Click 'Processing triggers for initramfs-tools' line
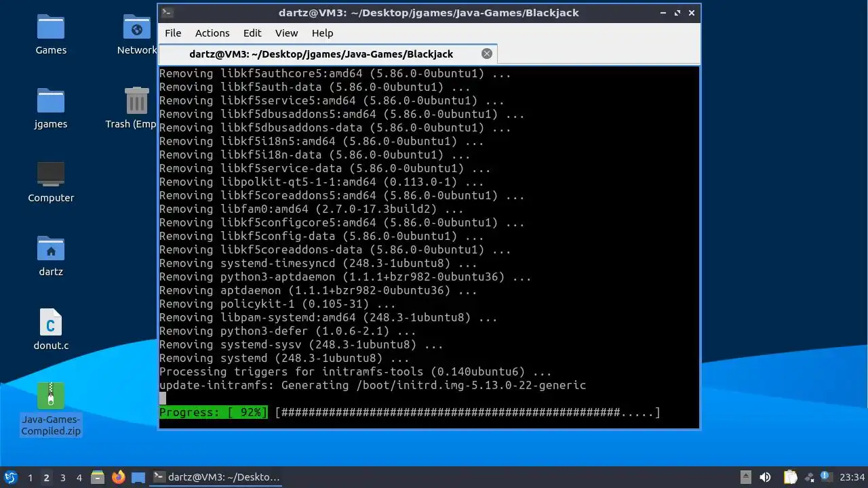This screenshot has width=868, height=488. (355, 371)
